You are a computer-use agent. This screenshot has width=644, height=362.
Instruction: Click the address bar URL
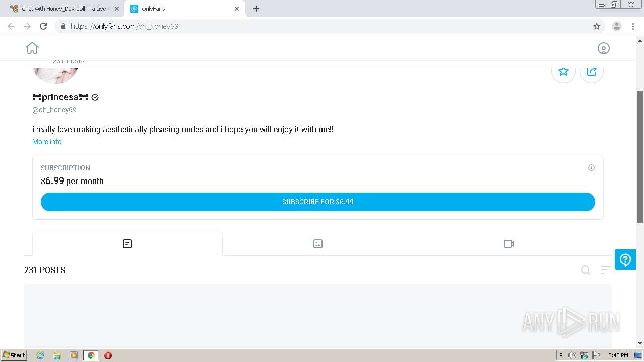pos(125,26)
